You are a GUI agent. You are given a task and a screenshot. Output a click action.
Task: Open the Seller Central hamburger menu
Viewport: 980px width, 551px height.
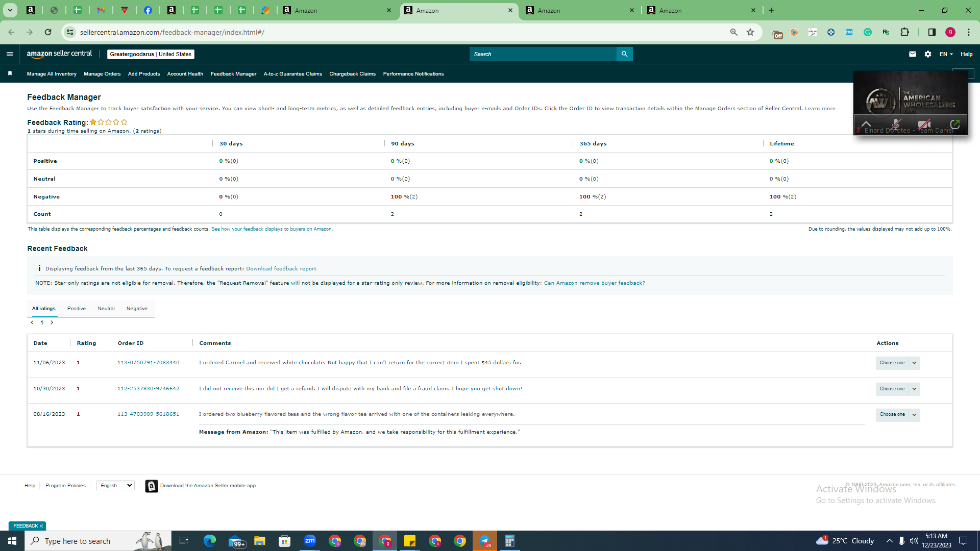click(x=9, y=54)
